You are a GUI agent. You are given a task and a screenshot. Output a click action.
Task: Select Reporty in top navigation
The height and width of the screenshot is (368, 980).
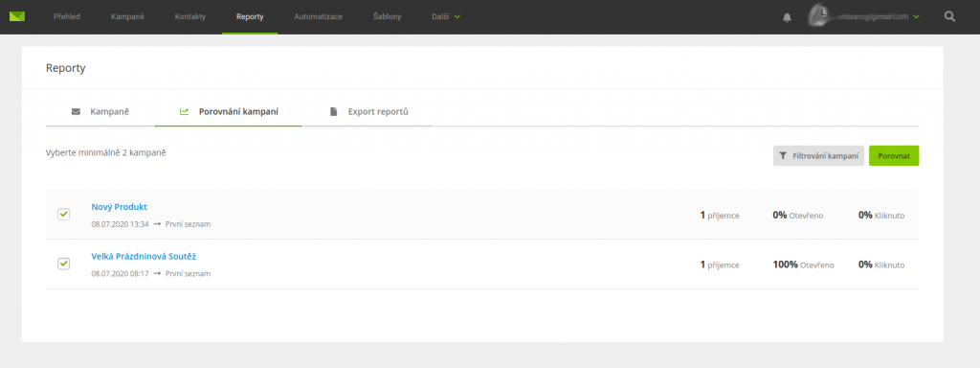click(x=250, y=17)
